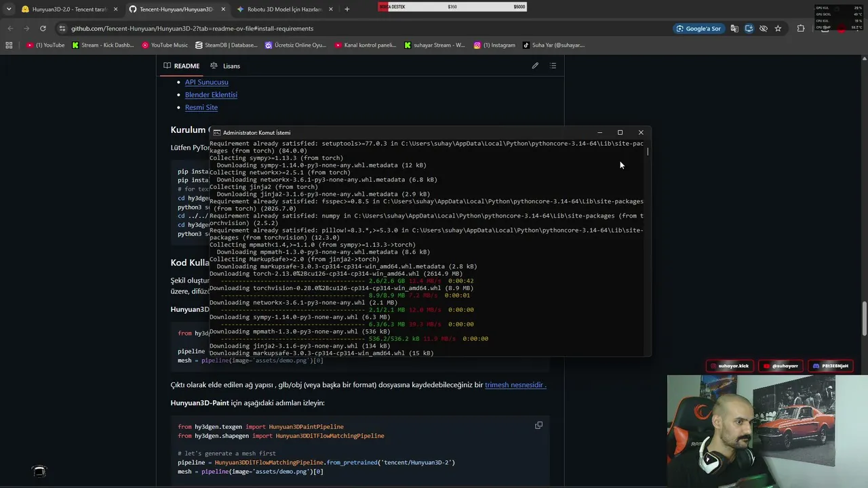Open the apps grid in bookmarks bar

(x=9, y=45)
